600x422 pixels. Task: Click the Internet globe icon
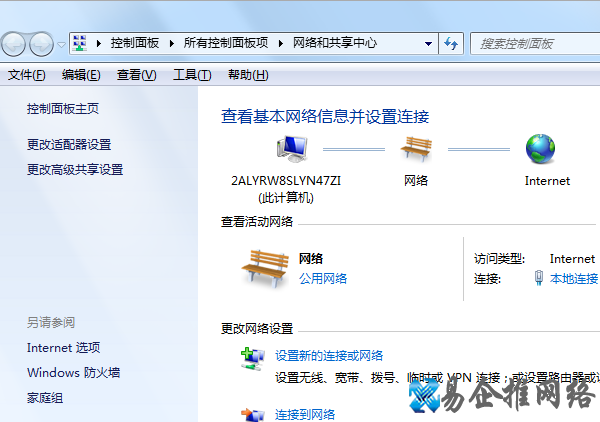[540, 149]
